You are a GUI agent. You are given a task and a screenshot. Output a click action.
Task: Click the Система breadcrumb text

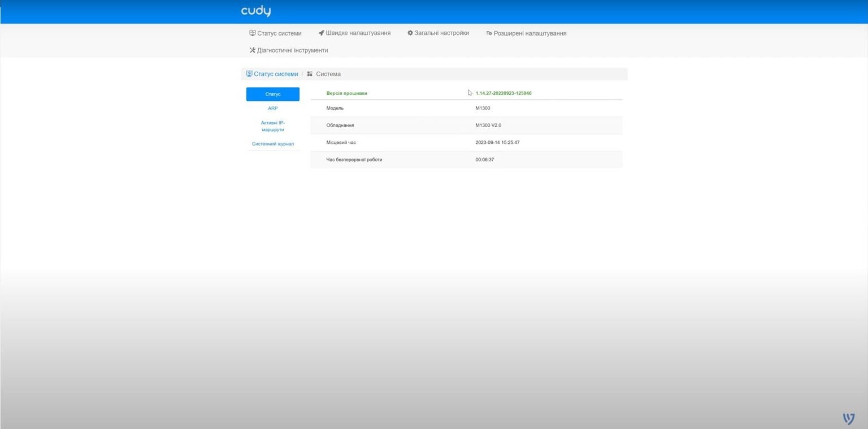tap(328, 74)
